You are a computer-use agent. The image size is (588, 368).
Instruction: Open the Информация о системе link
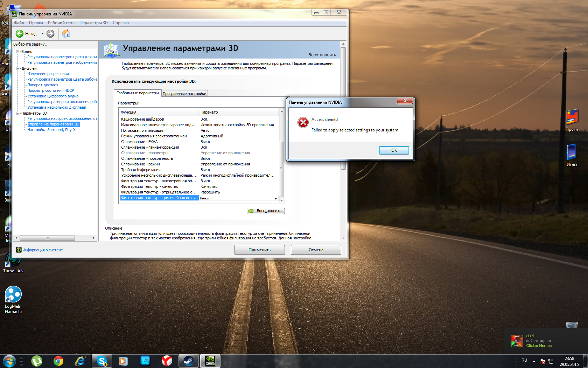(43, 250)
